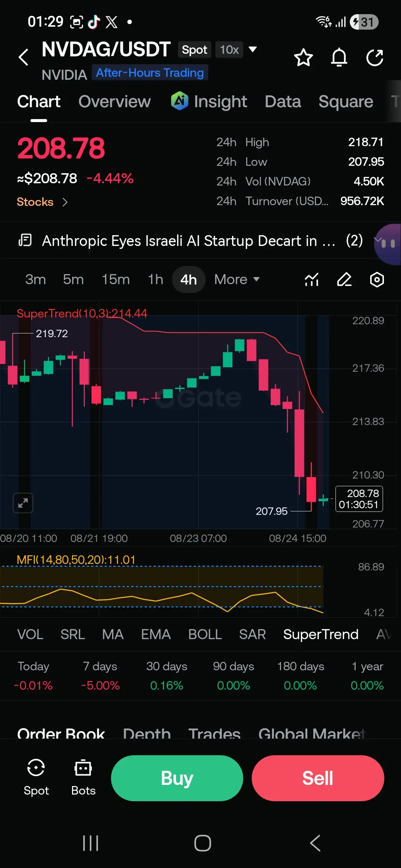The width and height of the screenshot is (401, 868).
Task: Toggle the BOLL indicator
Action: [205, 634]
